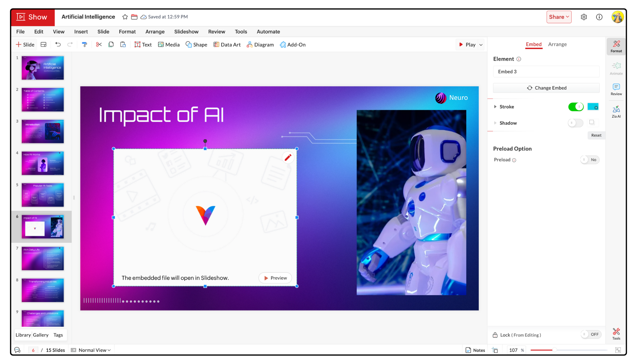This screenshot has width=637, height=364.
Task: Click the Undo arrow icon
Action: (x=58, y=45)
